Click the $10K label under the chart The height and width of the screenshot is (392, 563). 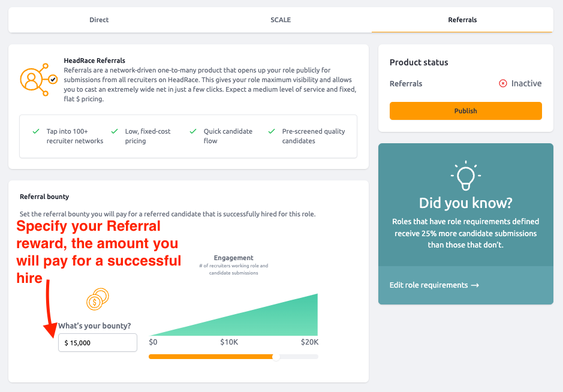coord(229,342)
